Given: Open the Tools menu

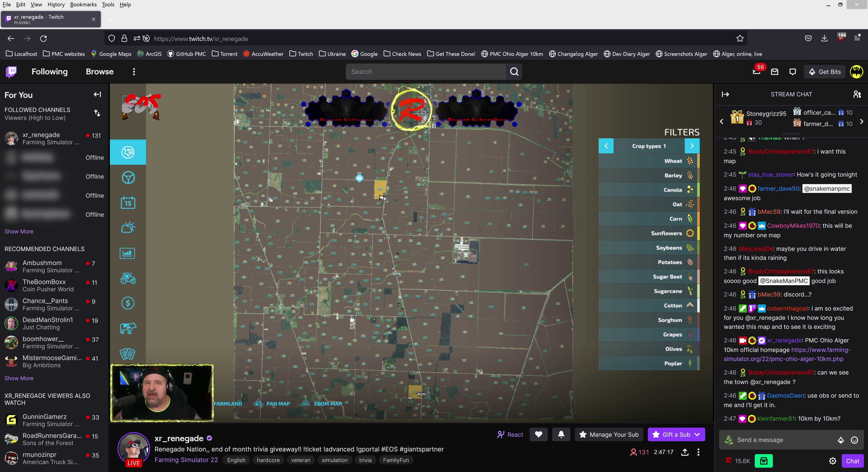Looking at the screenshot, I should (x=108, y=4).
